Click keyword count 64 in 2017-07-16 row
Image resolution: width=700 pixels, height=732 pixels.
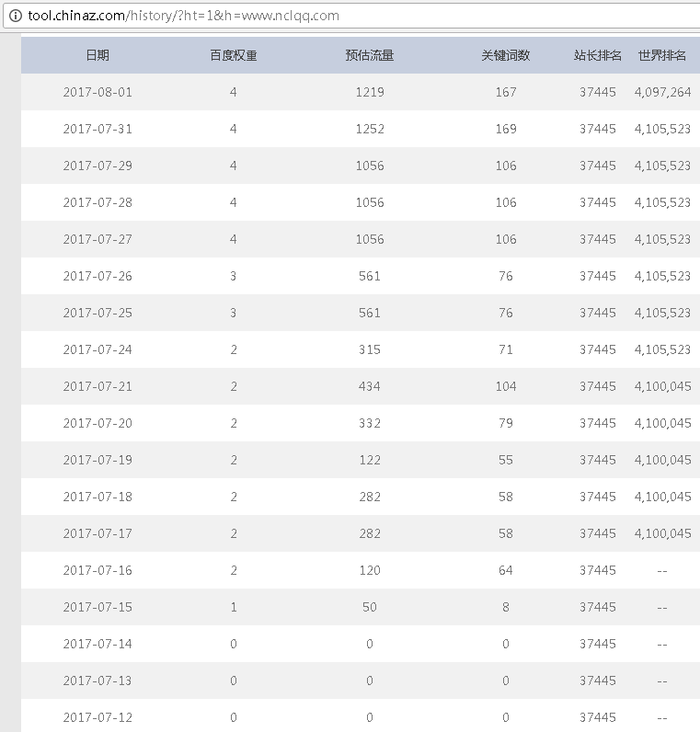(506, 570)
